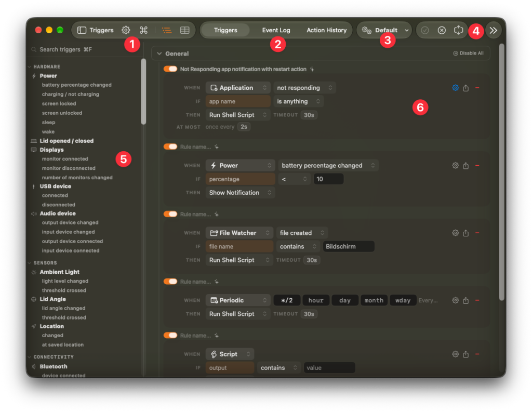Viewport: 532px width, 412px height.
Task: Collapse the HARDWARE sidebar section
Action: (30, 67)
